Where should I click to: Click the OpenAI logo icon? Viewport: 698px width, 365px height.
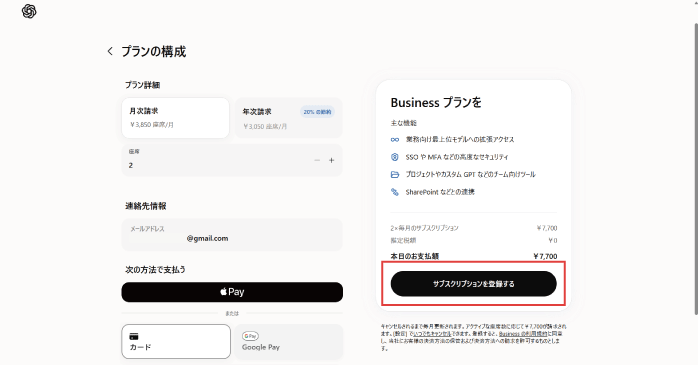pyautogui.click(x=29, y=11)
